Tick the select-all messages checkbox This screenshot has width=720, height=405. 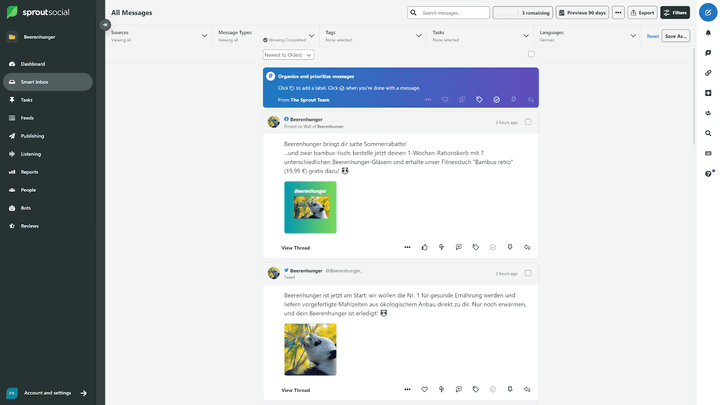tap(531, 54)
